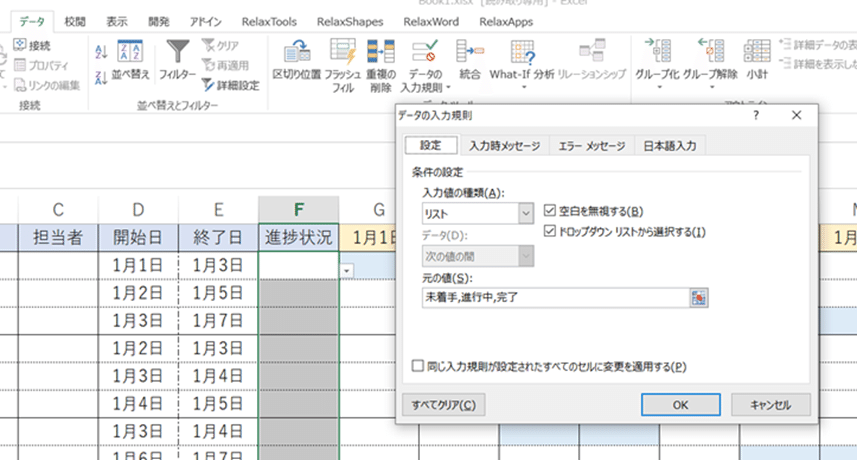Open the Sort (並べ替え) dialog icon
Image resolution: width=857 pixels, height=460 pixels.
click(x=130, y=51)
